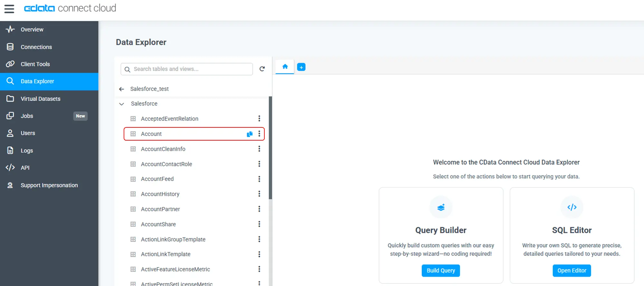Select the ActiveFeatureLicenseMetric table
This screenshot has width=644, height=286.
click(175, 269)
